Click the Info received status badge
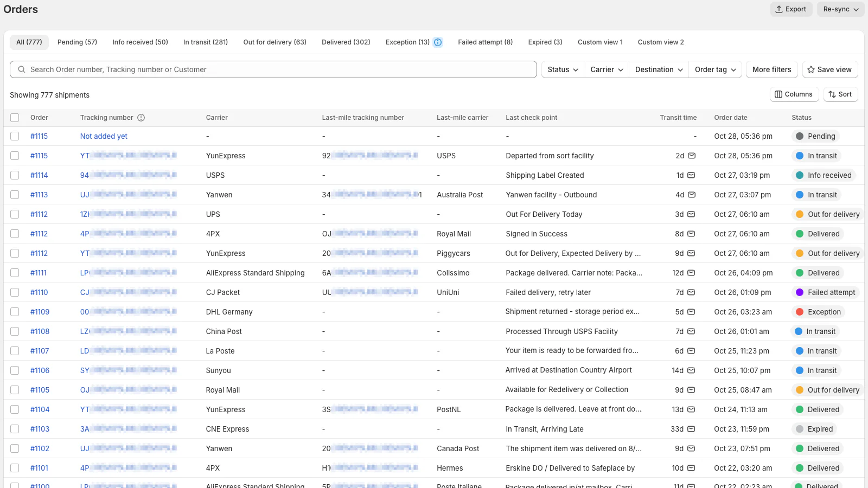868x488 pixels. [x=824, y=175]
